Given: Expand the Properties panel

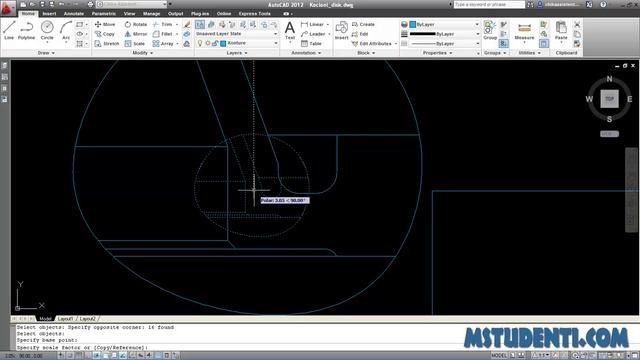Looking at the screenshot, I should (438, 53).
